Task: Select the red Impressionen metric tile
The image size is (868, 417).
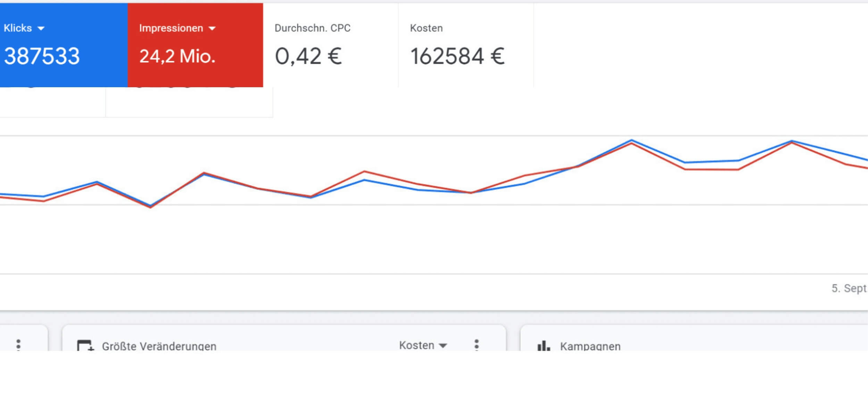Action: [195, 45]
